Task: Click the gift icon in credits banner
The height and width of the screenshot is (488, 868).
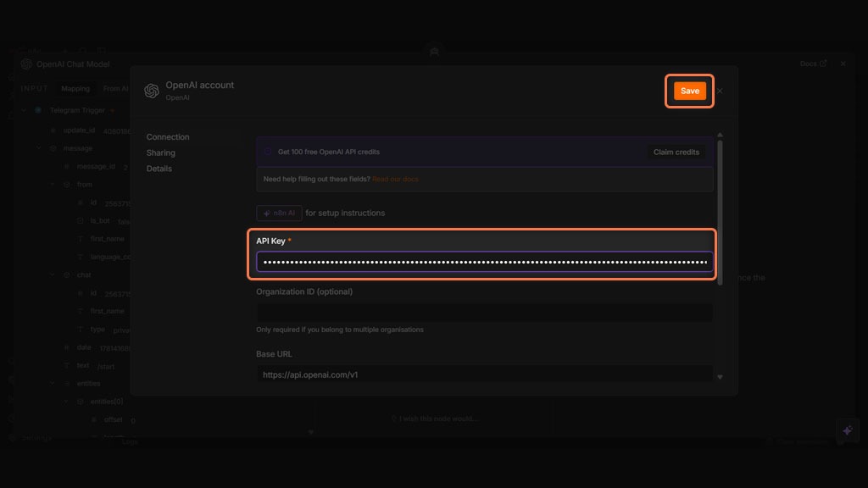Action: point(268,152)
